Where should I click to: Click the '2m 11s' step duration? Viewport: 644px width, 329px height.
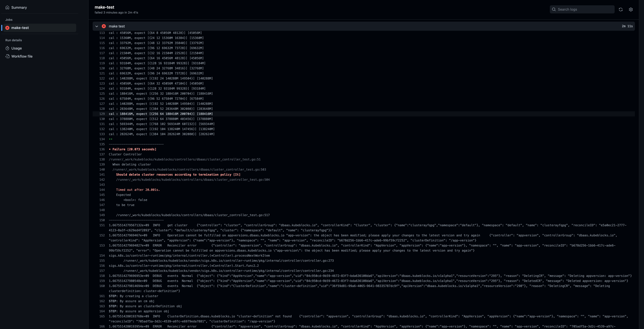[x=627, y=26]
